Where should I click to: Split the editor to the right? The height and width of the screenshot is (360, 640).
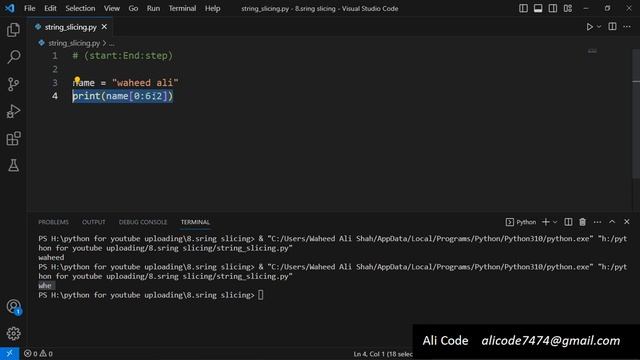tap(612, 27)
